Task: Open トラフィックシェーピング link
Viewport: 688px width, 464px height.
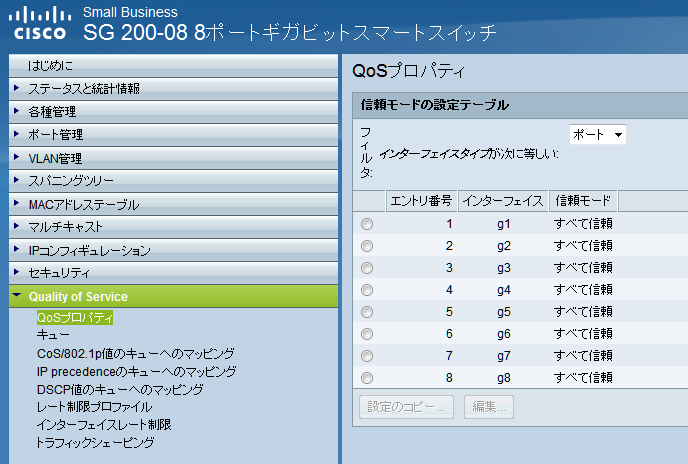Action: pyautogui.click(x=95, y=442)
